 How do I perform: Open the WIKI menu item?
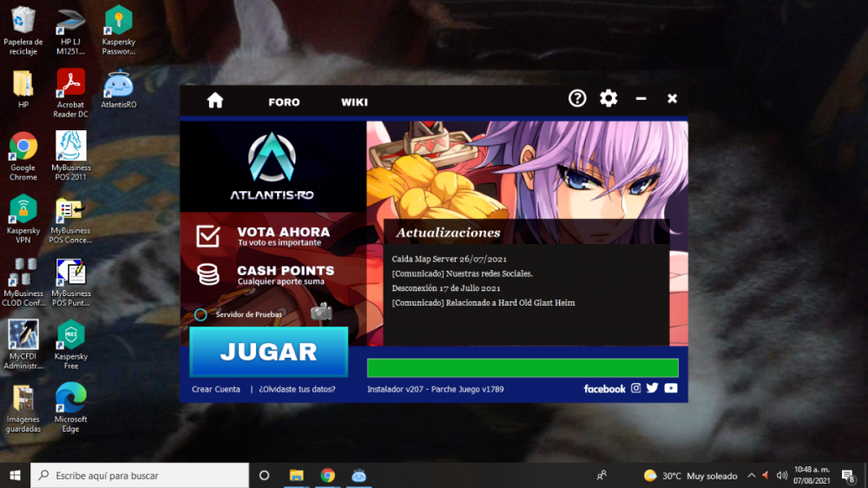click(354, 102)
